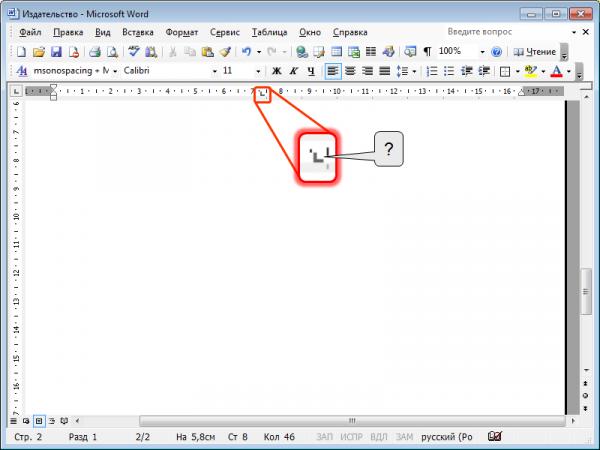Open Word help question icon
Screen dimensions: 600x450
pos(496,52)
